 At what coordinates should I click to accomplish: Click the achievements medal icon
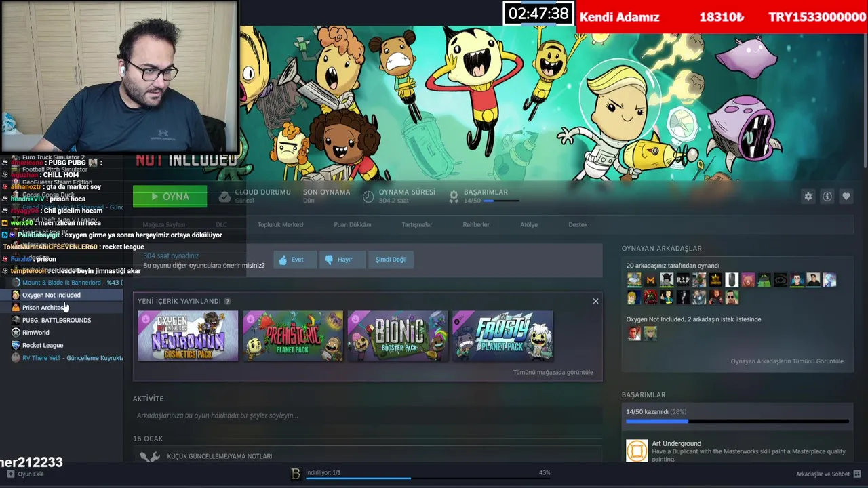pos(454,197)
